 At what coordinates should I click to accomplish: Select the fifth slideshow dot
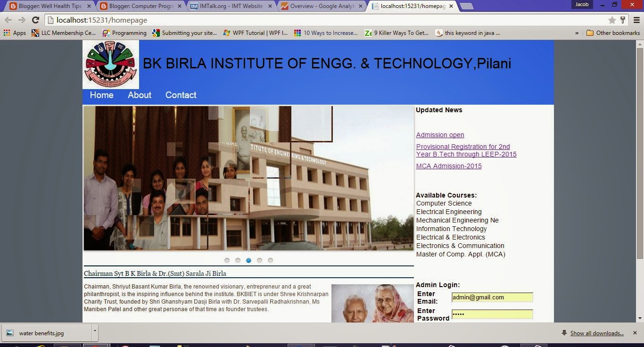tap(270, 260)
